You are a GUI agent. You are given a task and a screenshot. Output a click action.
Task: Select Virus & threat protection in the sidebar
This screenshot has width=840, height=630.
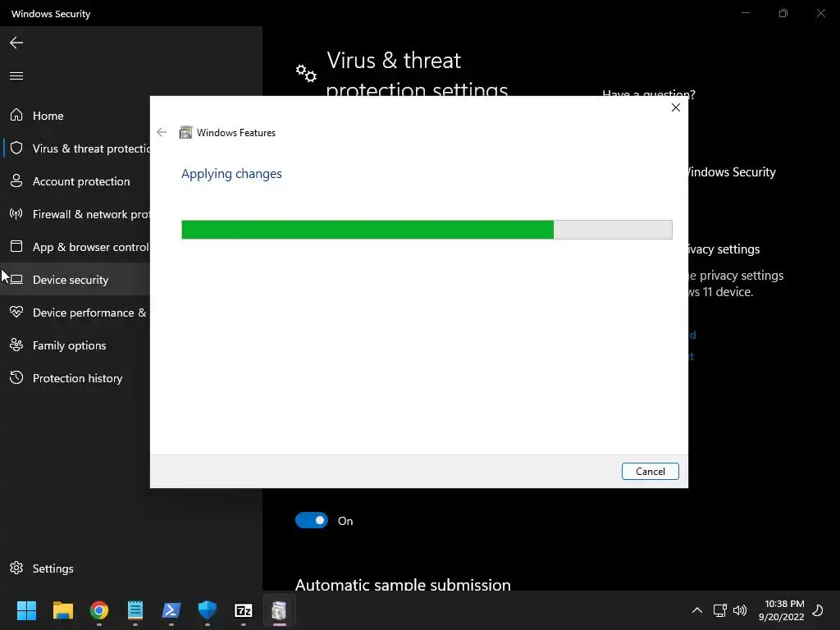click(x=75, y=148)
